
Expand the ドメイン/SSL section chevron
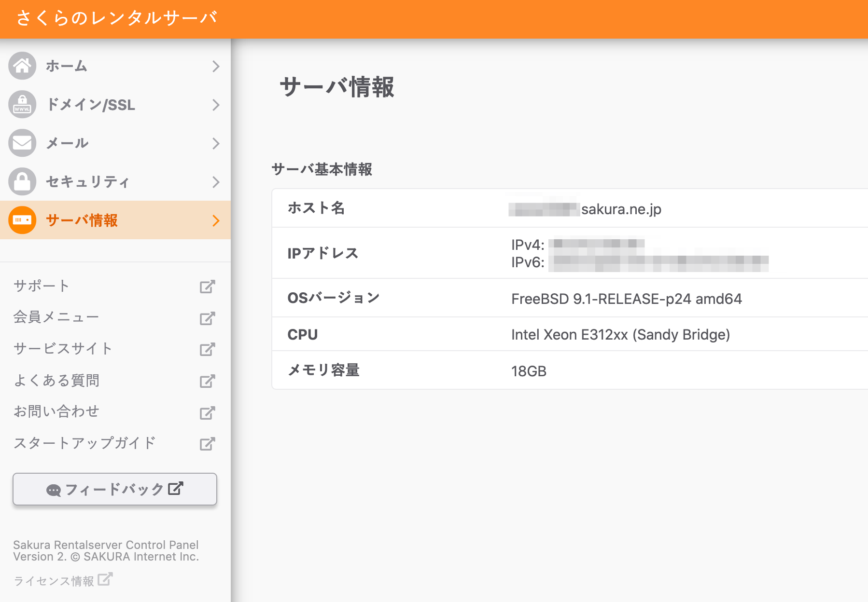pos(216,105)
